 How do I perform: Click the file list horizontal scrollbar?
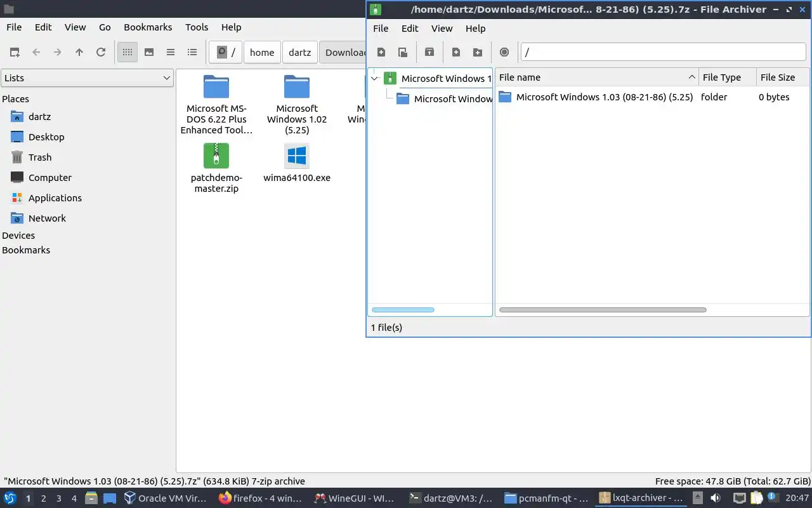pyautogui.click(x=603, y=310)
